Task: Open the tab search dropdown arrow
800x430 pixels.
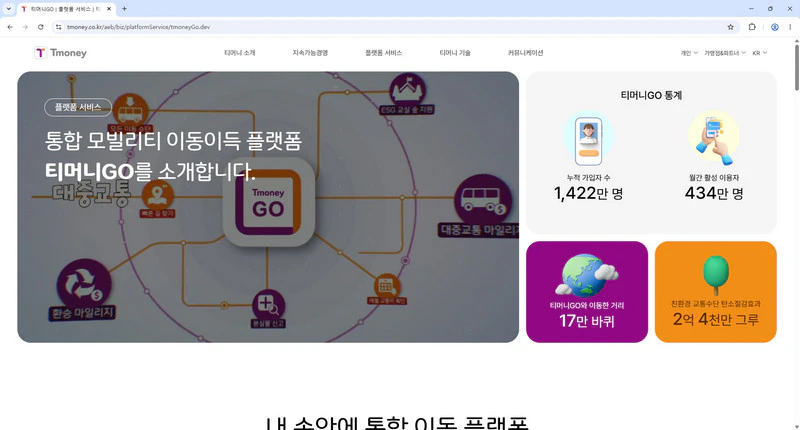Action: point(9,9)
